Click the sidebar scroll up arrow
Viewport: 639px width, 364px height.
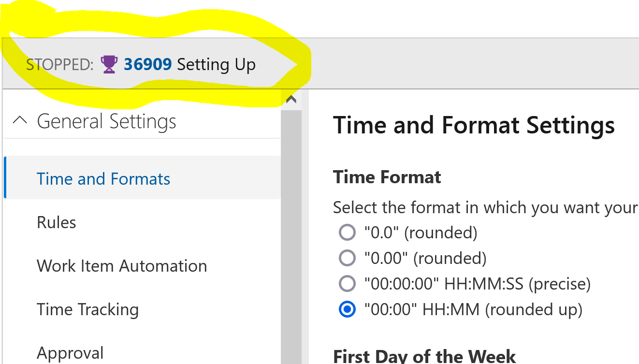coord(291,100)
